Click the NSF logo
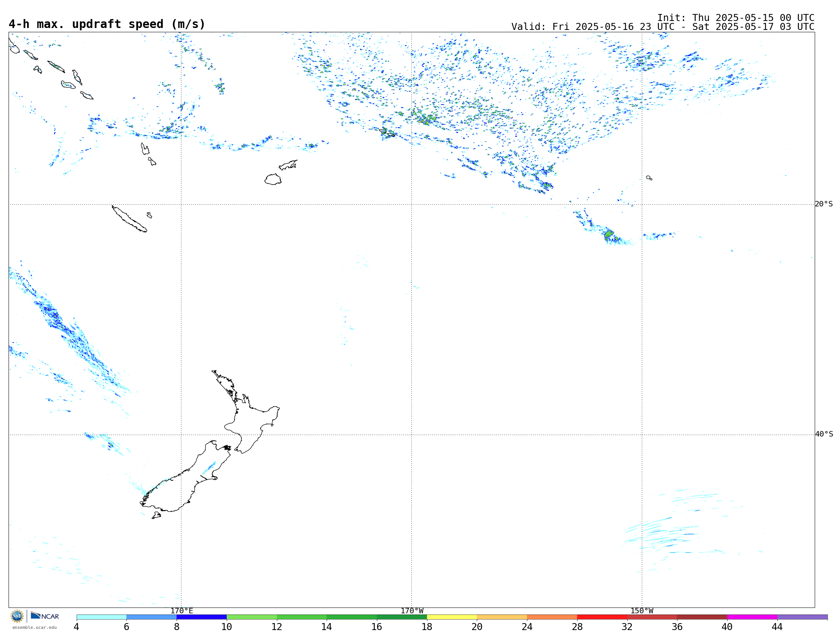This screenshot has width=840, height=632. click(17, 616)
